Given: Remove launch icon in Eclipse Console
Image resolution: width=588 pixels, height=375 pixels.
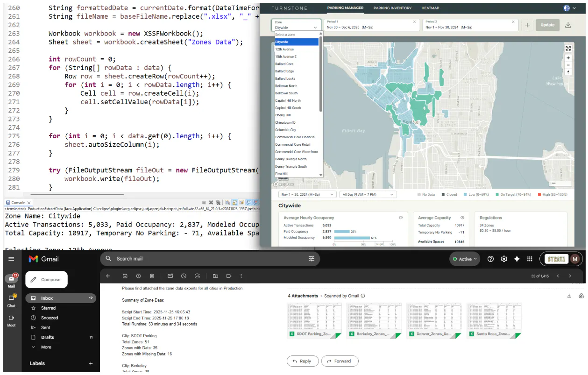Looking at the screenshot, I should tap(211, 203).
